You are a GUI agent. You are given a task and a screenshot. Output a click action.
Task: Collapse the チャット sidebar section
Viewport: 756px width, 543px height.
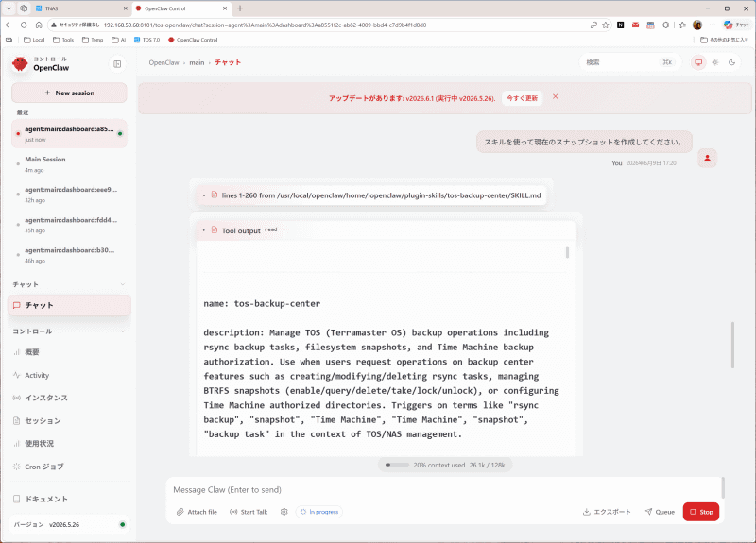point(123,284)
